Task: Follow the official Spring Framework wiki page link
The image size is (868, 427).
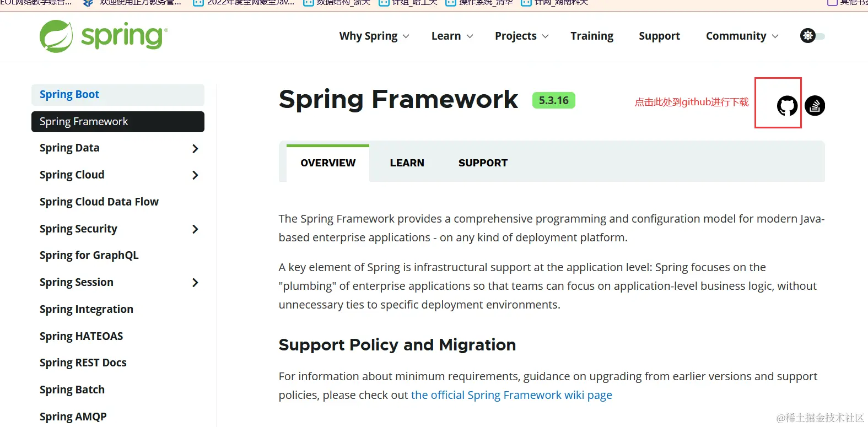Action: tap(511, 395)
